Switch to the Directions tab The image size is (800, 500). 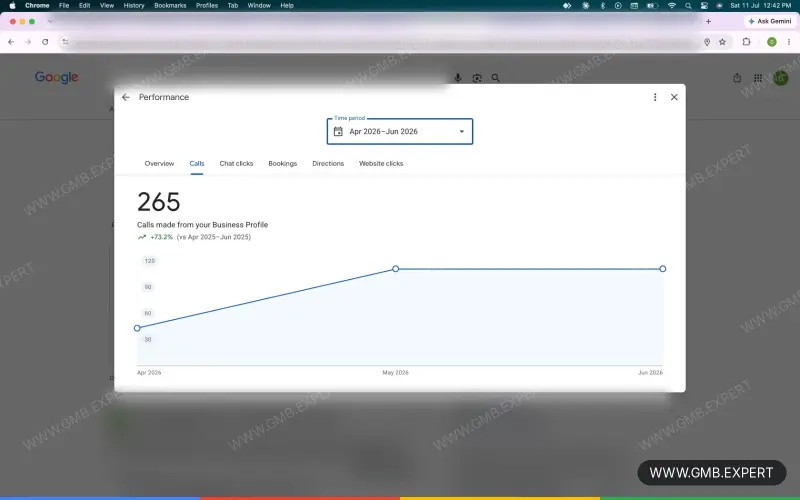(x=328, y=164)
